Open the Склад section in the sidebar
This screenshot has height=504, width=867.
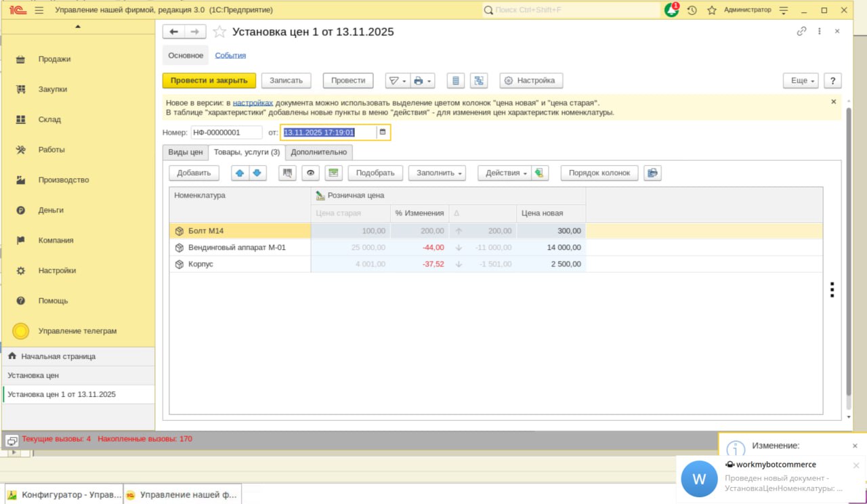(x=49, y=120)
